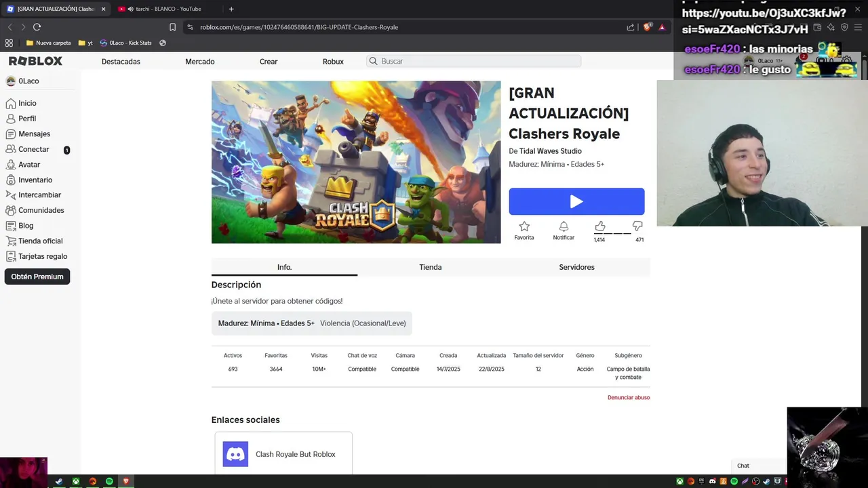
Task: Open Blog in the sidebar
Action: (20, 226)
